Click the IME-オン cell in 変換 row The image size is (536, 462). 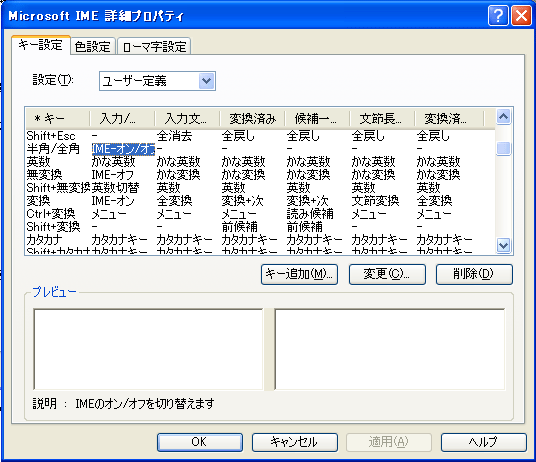pyautogui.click(x=113, y=201)
